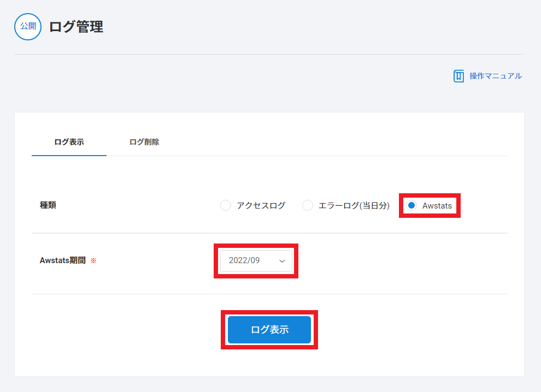Open the Awstats期間 month combo box

[x=256, y=261]
